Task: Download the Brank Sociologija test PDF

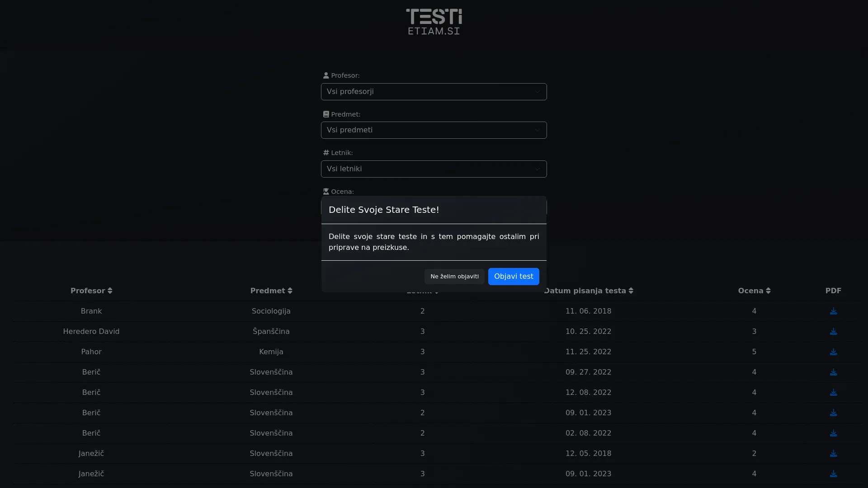Action: click(x=833, y=311)
